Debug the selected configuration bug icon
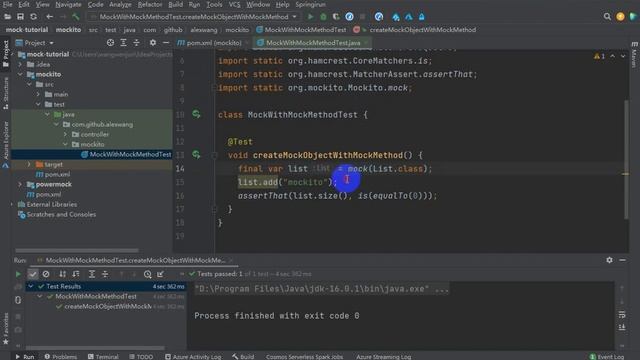 coord(323,17)
